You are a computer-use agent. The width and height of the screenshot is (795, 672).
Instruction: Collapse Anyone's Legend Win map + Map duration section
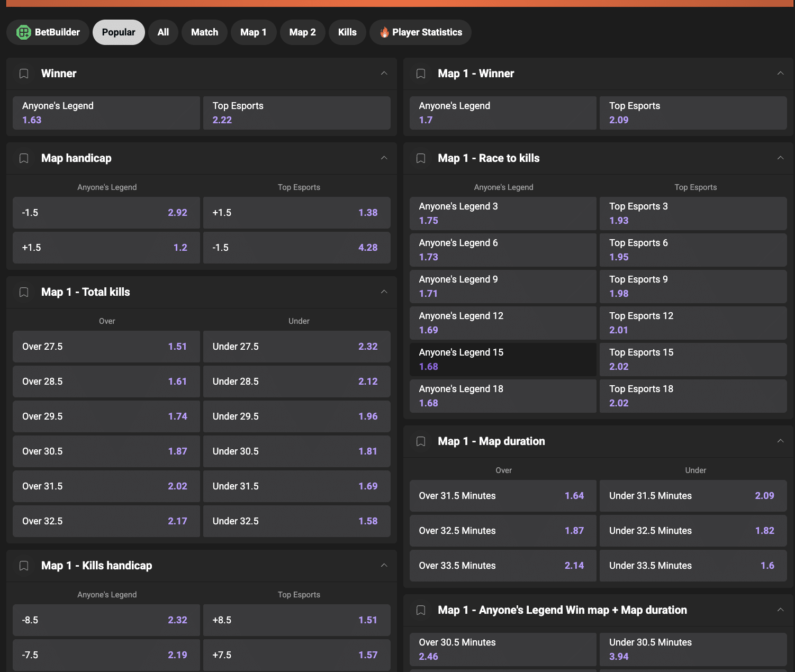click(x=781, y=610)
